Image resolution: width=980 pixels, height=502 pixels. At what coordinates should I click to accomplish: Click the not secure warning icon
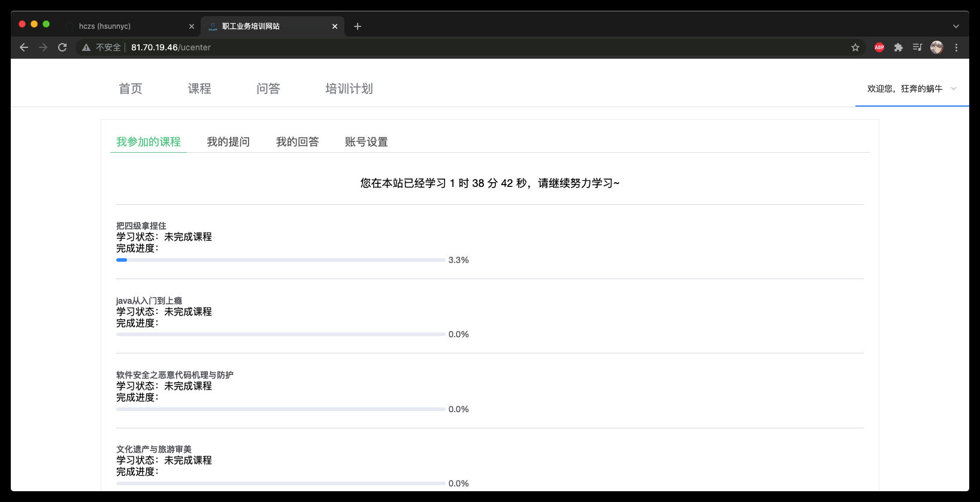(x=86, y=47)
